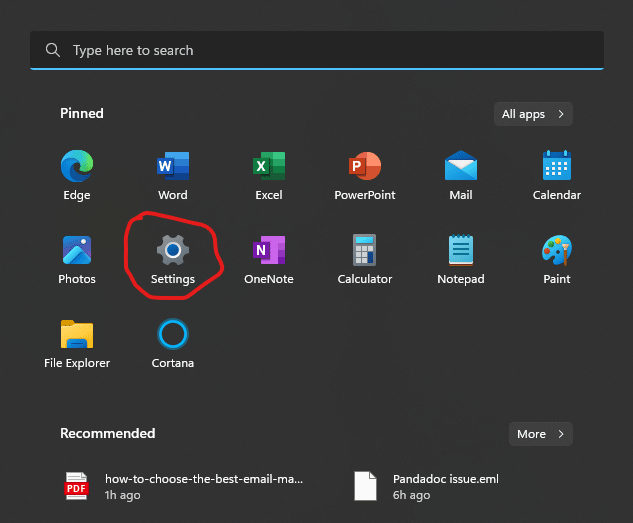Click the magnifier search icon
Screen dimensions: 633x523
coord(52,50)
